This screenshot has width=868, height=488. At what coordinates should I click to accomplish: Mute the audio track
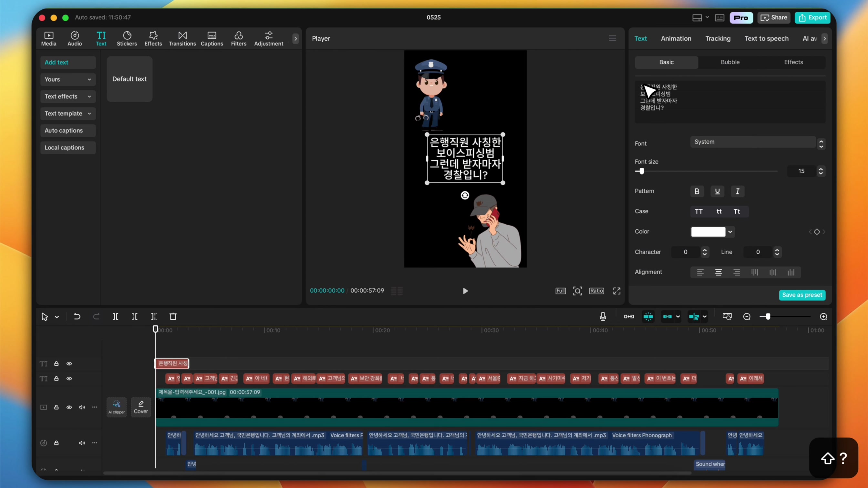pyautogui.click(x=82, y=443)
